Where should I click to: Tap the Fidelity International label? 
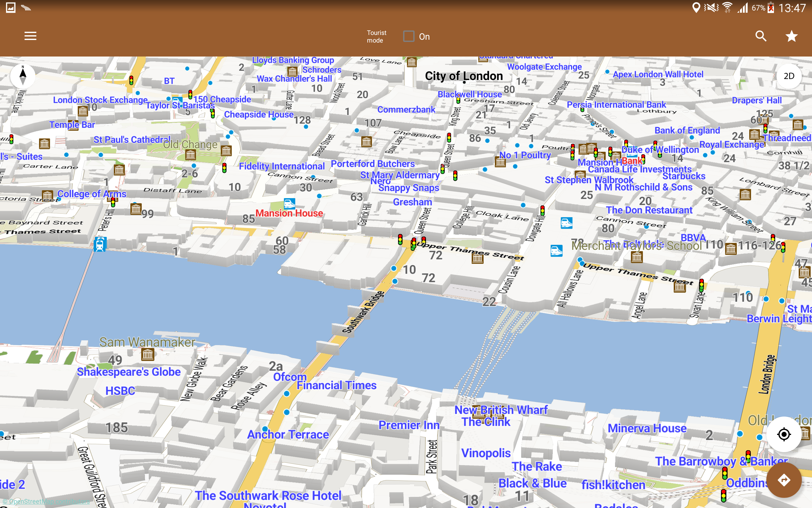pos(282,166)
